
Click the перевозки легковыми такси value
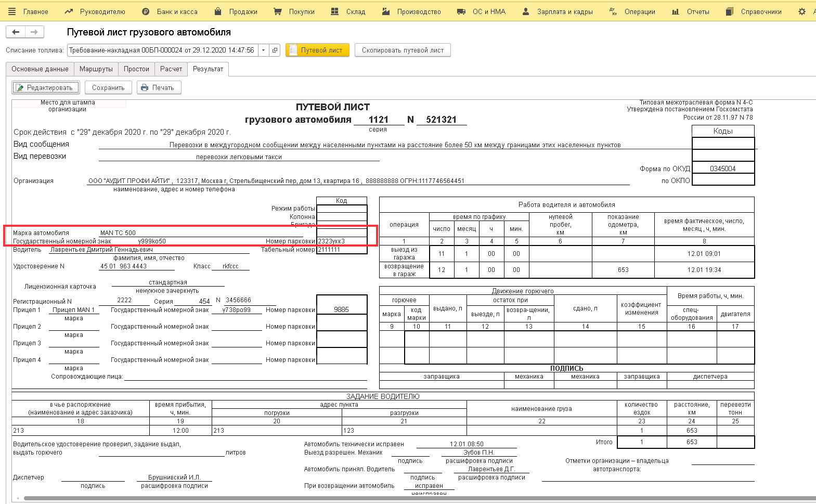(239, 157)
